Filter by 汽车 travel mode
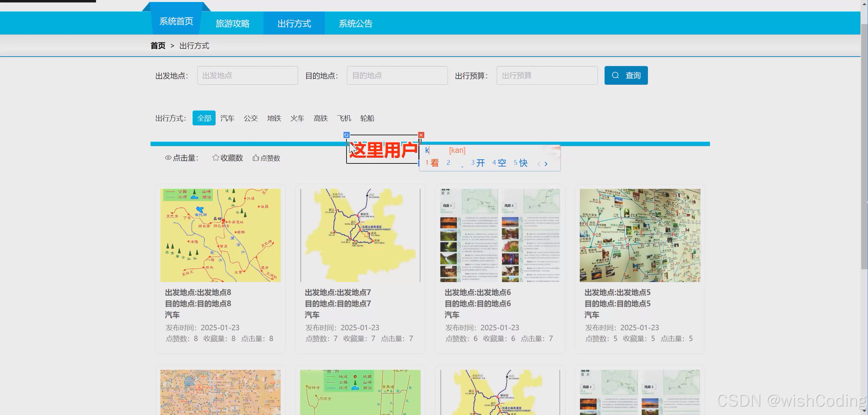The height and width of the screenshot is (415, 868). (x=227, y=118)
